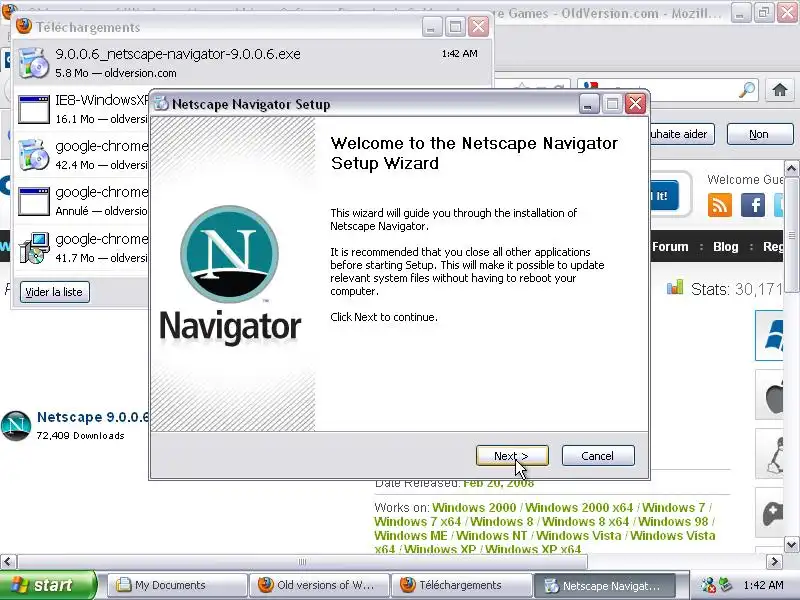The width and height of the screenshot is (800, 600).
Task: Restore down the Mozilla Firefox browser window
Action: (x=764, y=12)
